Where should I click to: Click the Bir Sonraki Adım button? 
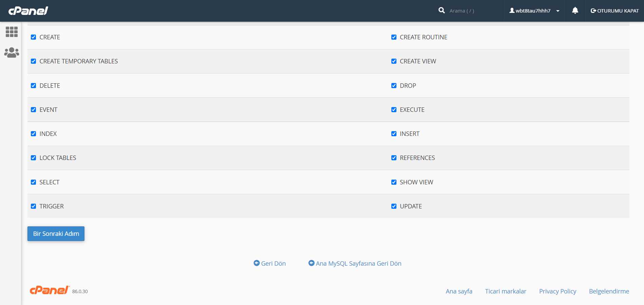pos(56,234)
